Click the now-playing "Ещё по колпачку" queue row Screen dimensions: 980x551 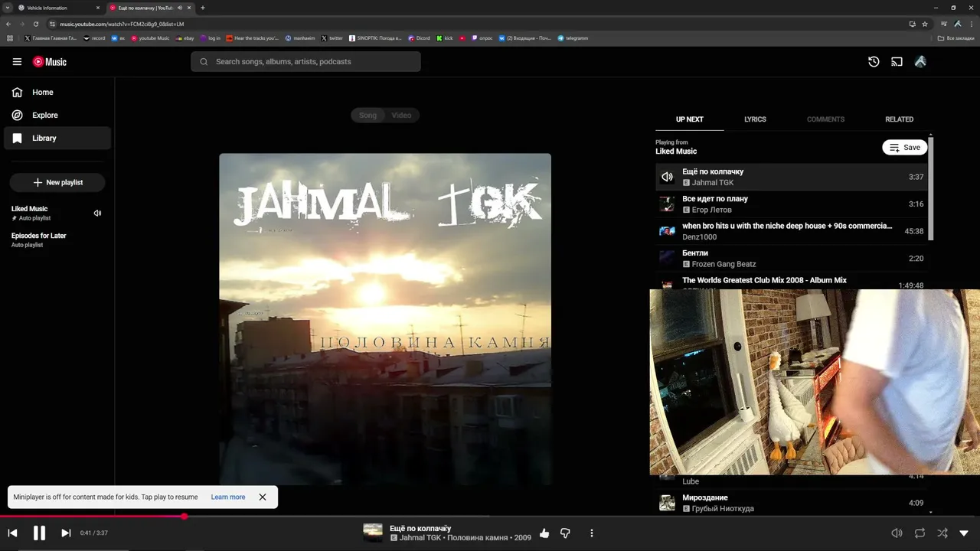(792, 177)
